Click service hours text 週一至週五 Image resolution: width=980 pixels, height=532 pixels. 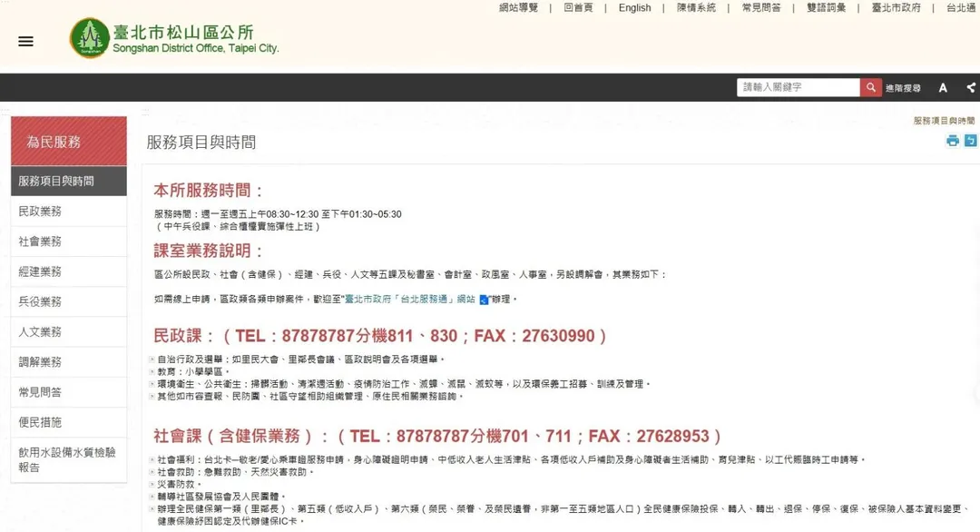[x=279, y=214]
